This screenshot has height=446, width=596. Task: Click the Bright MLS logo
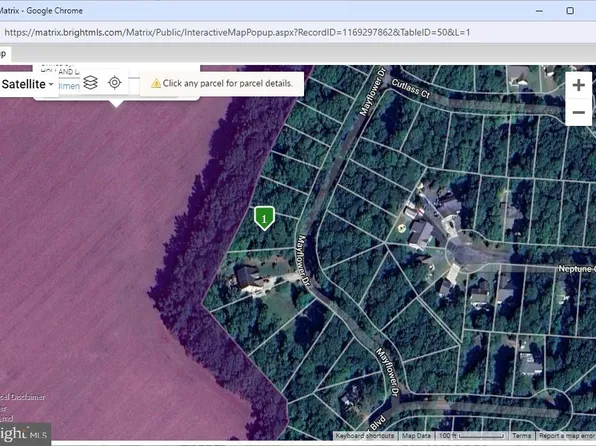pos(25,434)
